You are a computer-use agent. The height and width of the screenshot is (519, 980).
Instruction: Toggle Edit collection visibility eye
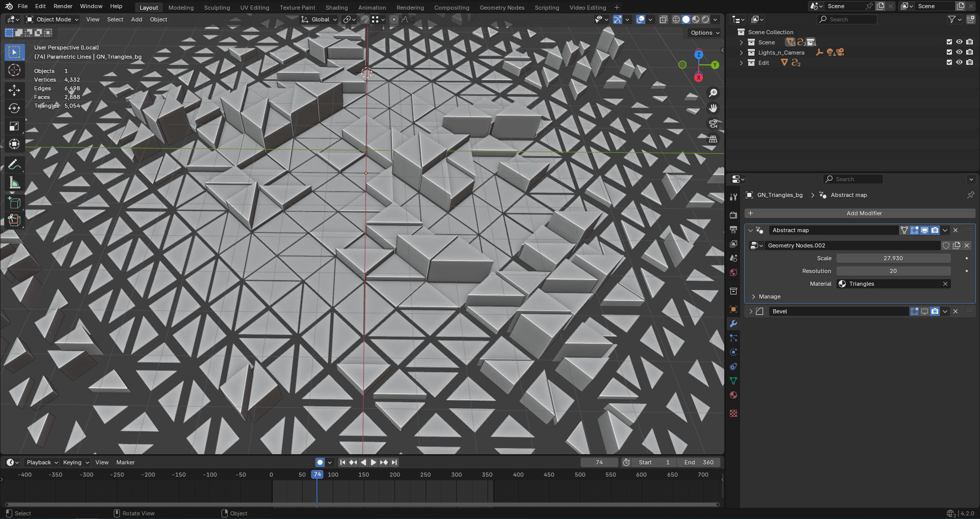(x=959, y=62)
